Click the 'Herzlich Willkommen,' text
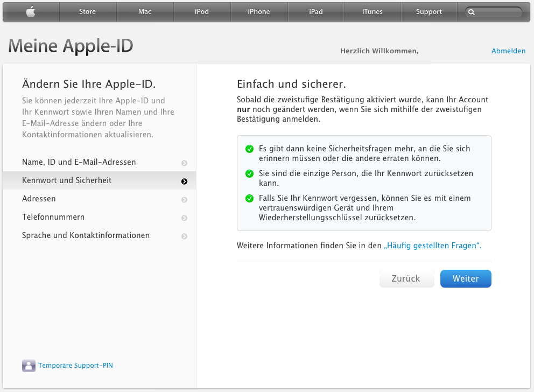 point(379,51)
